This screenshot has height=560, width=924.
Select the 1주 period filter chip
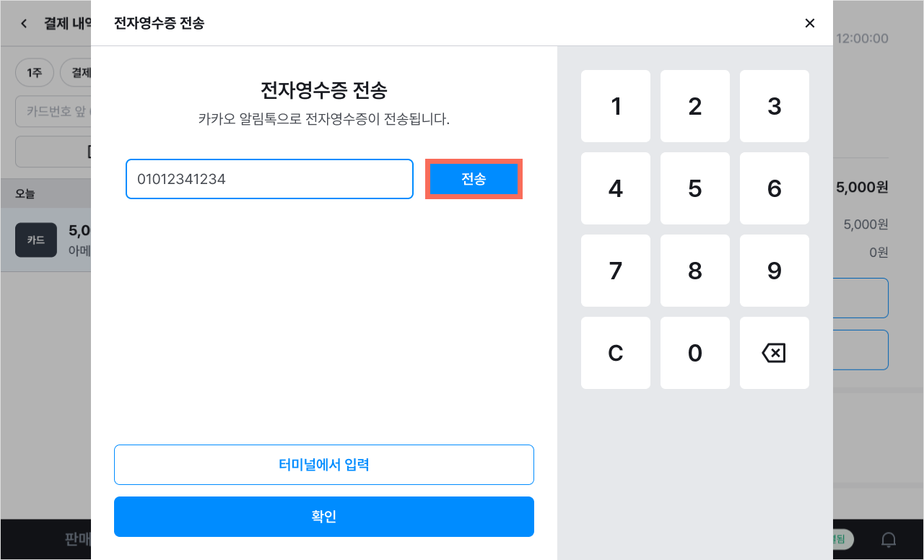35,72
